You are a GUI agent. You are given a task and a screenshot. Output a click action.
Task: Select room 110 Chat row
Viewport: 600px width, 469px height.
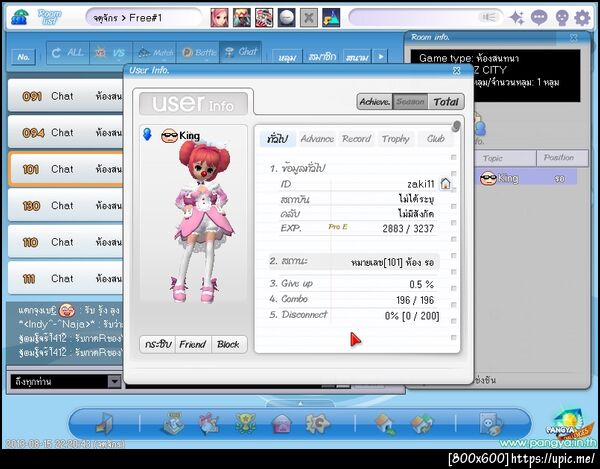coord(66,242)
